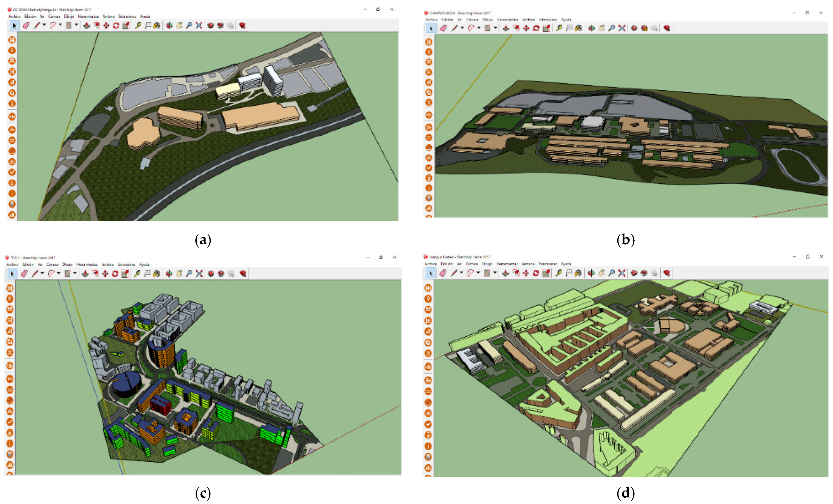Pick the Rotate tool in window (c)
The height and width of the screenshot is (504, 833).
tap(115, 273)
